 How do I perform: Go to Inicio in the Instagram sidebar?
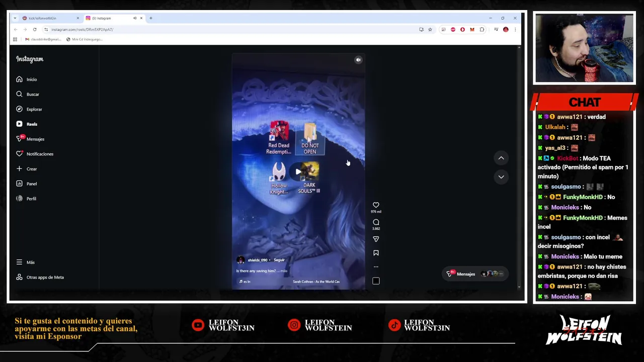coord(26,79)
